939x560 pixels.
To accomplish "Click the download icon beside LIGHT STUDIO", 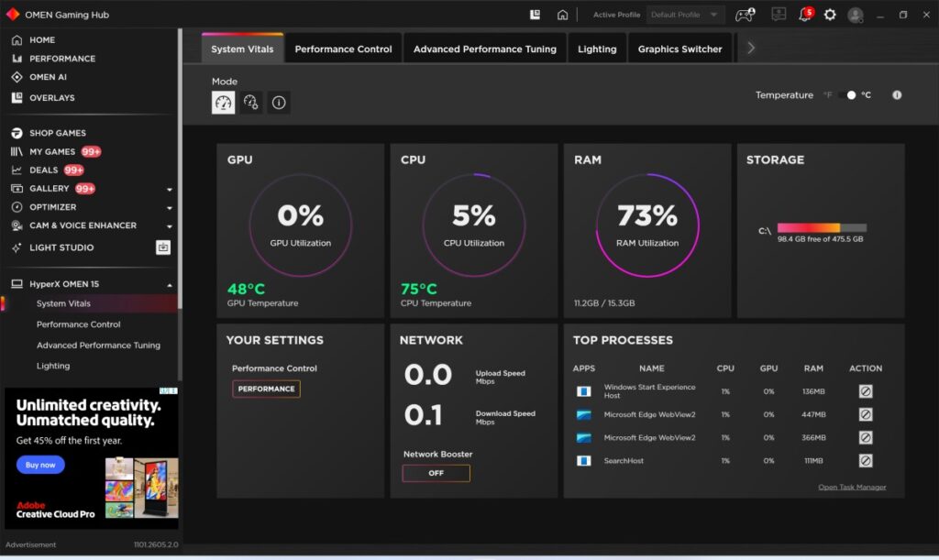I will pyautogui.click(x=163, y=247).
